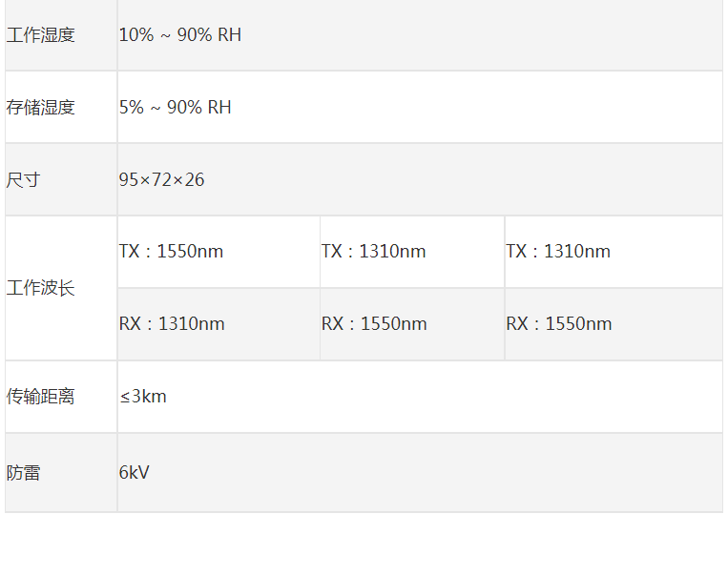Select the 尺寸 label cell
Viewport: 728px width, 575px height.
(x=24, y=180)
